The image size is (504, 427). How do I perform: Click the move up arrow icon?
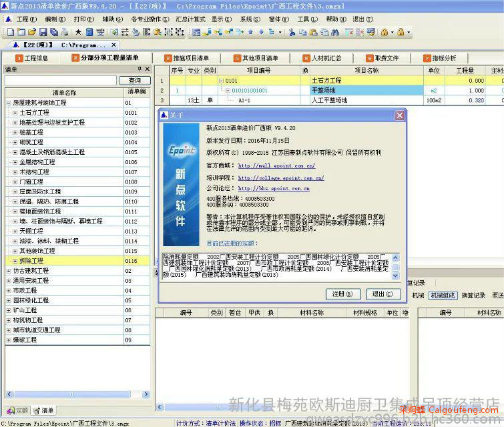pyautogui.click(x=250, y=32)
